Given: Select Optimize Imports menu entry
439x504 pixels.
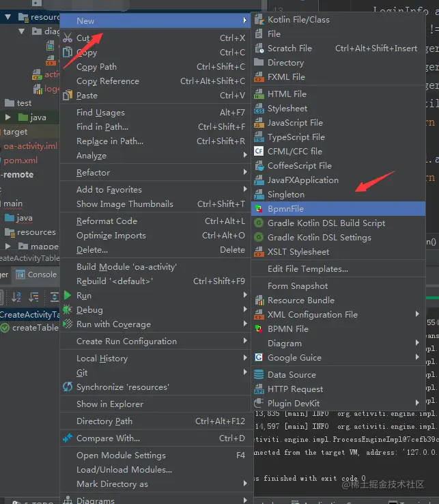Looking at the screenshot, I should 155,236.
